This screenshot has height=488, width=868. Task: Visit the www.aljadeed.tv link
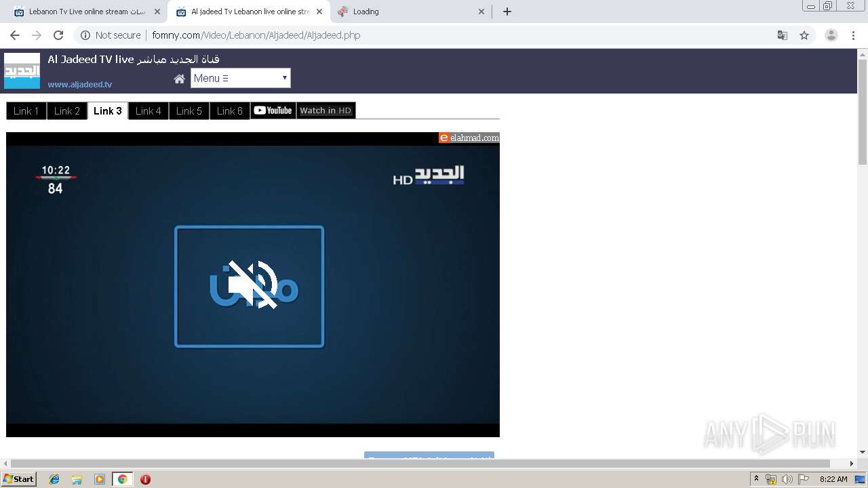click(x=80, y=85)
